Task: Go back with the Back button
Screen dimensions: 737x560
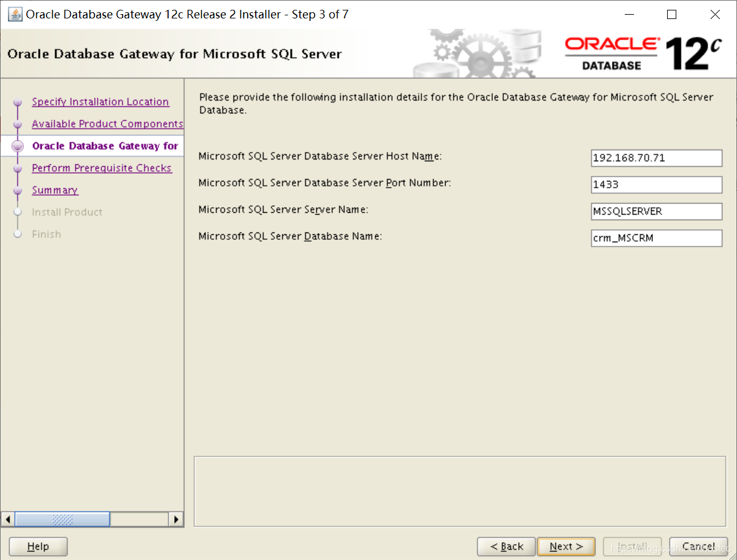Action: 506,547
